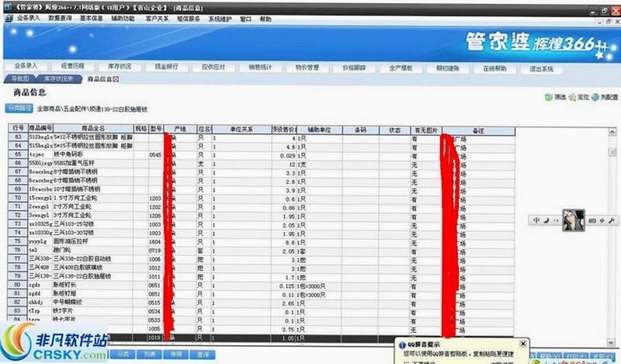Toggle the 中 Chinese input mode icon
Viewport: 621px width, 364px height.
click(536, 220)
